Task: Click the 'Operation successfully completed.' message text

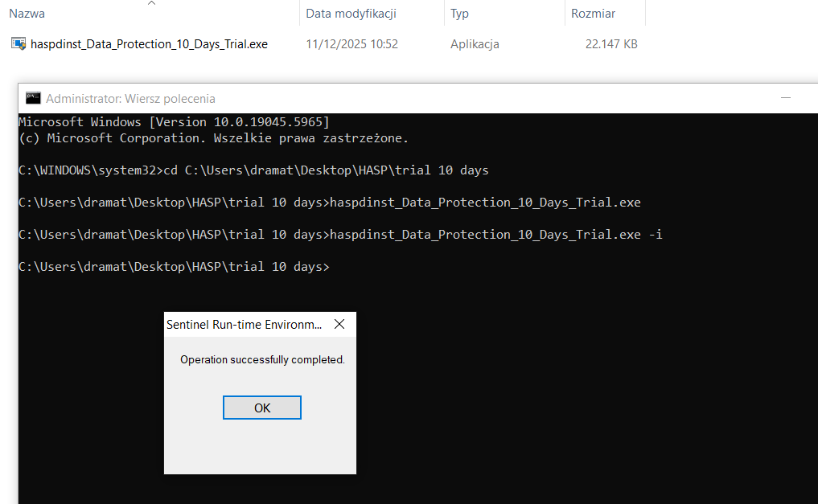Action: click(262, 359)
